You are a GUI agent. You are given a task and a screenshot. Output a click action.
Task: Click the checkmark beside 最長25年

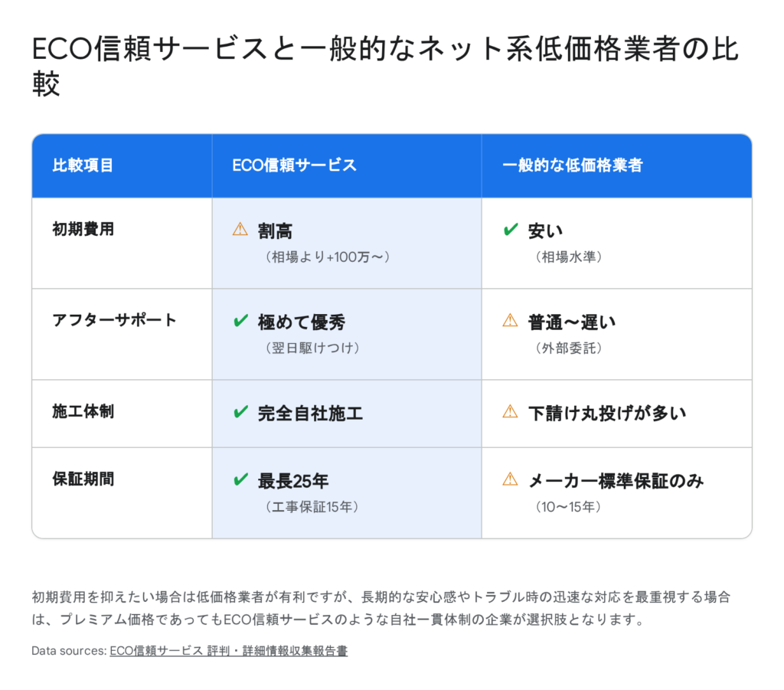point(240,480)
